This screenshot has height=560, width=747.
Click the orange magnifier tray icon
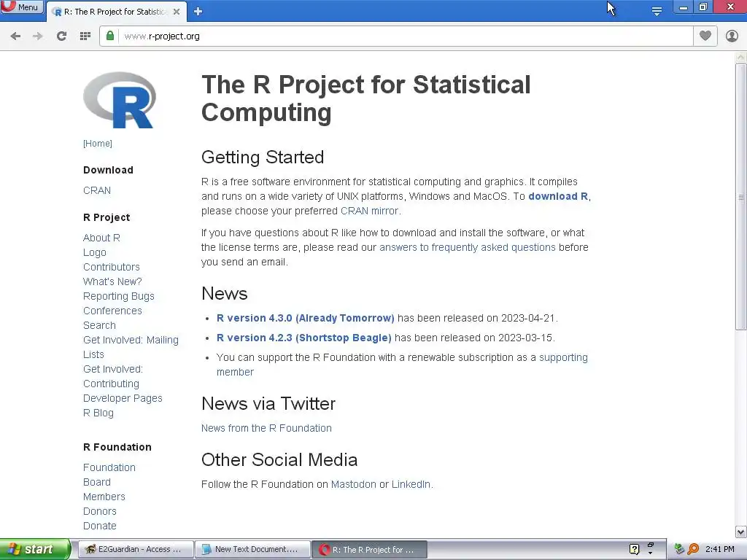tap(693, 549)
